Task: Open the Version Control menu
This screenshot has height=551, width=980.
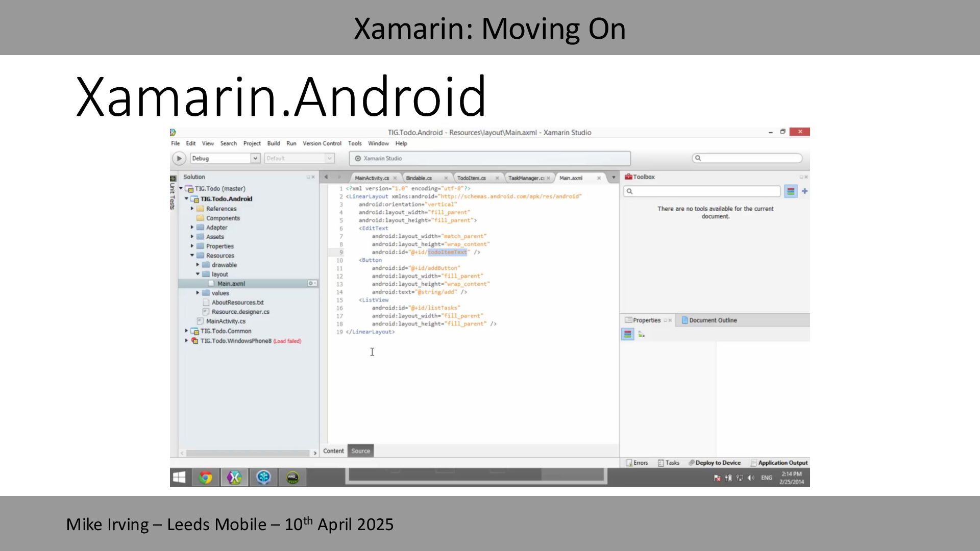Action: 322,144
